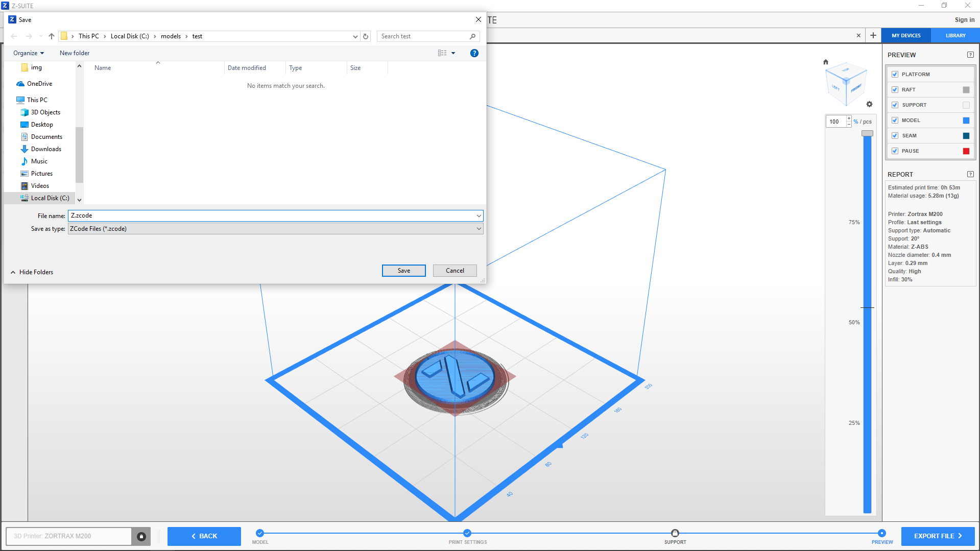Refresh the folder path listing
The image size is (980, 551).
pos(366,36)
